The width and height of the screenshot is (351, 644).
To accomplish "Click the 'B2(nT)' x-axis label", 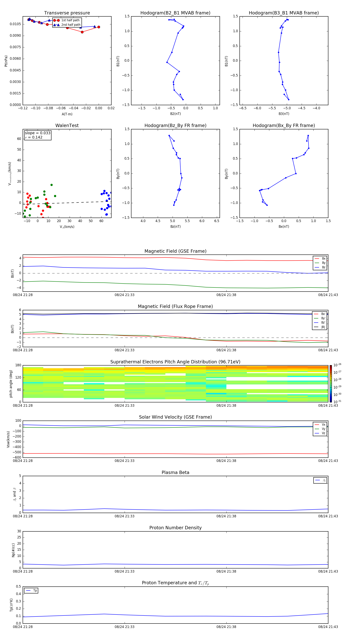I will click(175, 114).
